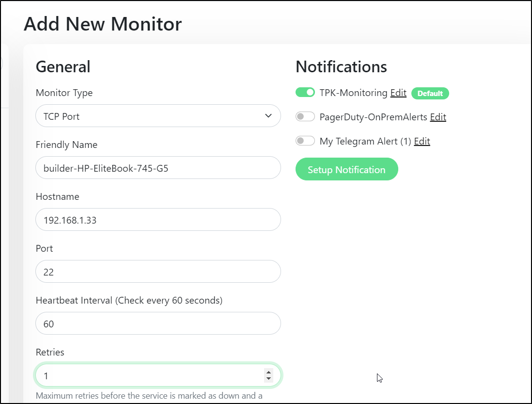The image size is (532, 404).
Task: Focus the Friendly Name input field
Action: [x=158, y=168]
